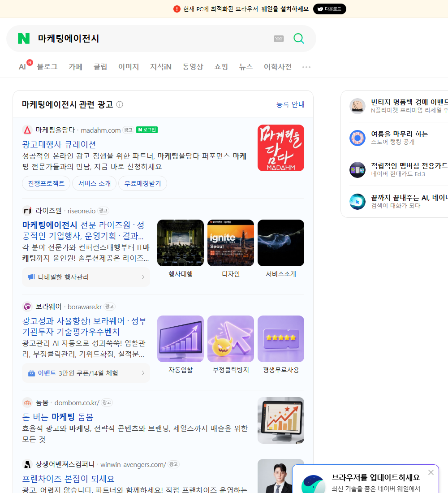Click the green magnifier search icon
This screenshot has height=493, width=448.
click(x=299, y=39)
